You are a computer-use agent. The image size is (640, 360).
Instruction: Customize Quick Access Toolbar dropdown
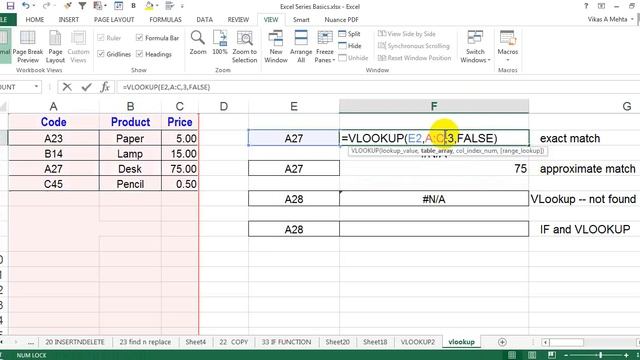pyautogui.click(x=182, y=6)
